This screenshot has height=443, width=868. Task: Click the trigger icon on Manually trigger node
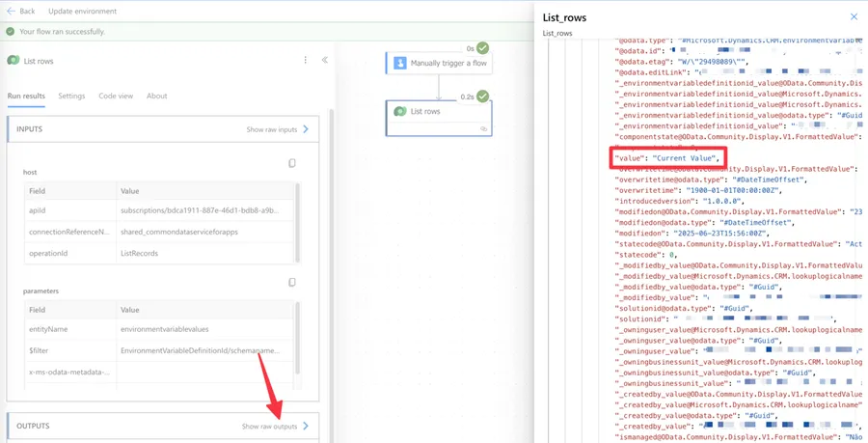click(x=399, y=64)
